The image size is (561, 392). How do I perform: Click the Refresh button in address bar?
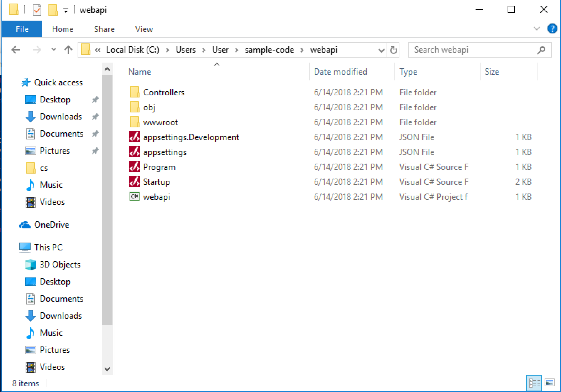pos(393,50)
